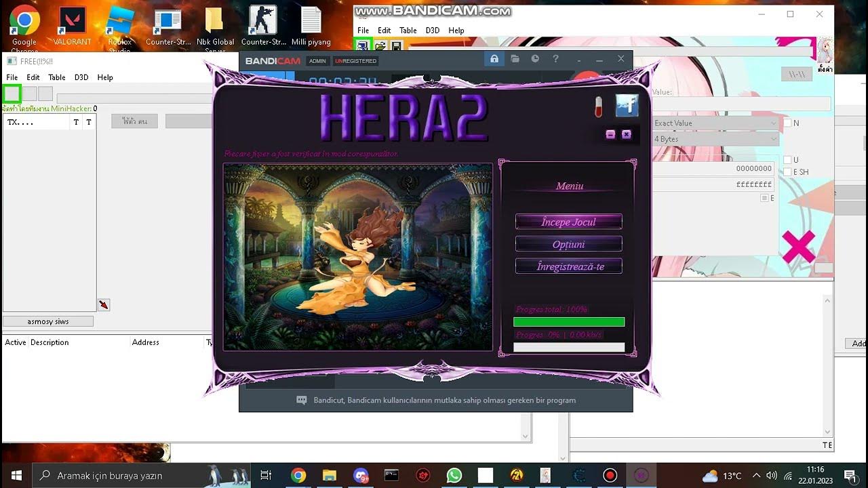Click the red arrow icon under the TX list
Viewport: 868px width, 488px height.
click(x=103, y=305)
